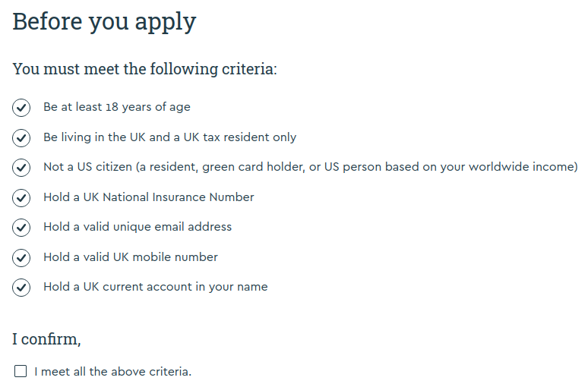Click the checkmark icon beside 18 years of age

tap(21, 108)
